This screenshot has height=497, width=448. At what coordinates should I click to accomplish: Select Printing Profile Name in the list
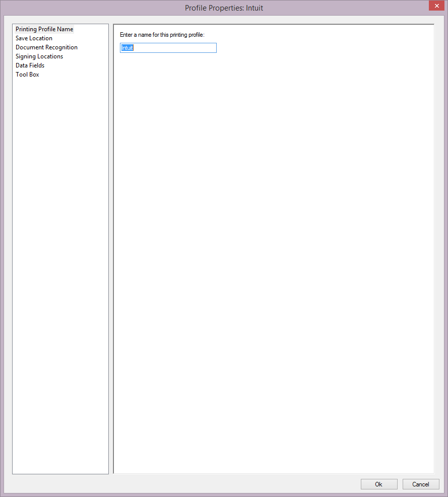(x=44, y=29)
